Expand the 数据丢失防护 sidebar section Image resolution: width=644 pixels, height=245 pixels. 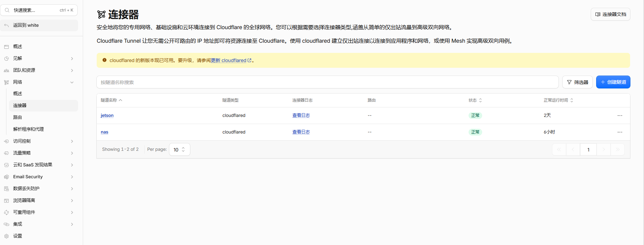tap(72, 189)
